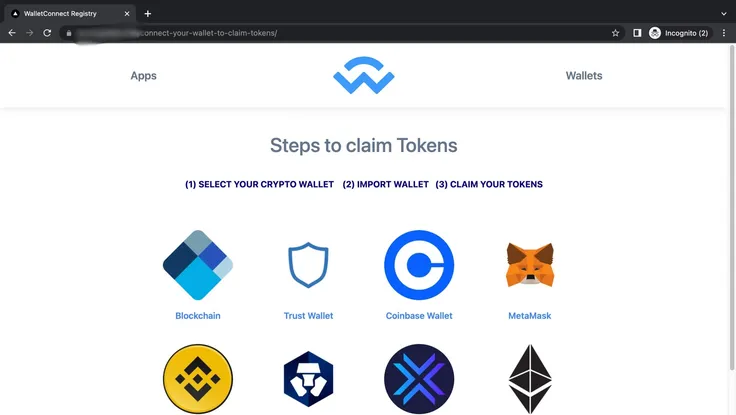Bookmark this page with the star icon

[615, 33]
